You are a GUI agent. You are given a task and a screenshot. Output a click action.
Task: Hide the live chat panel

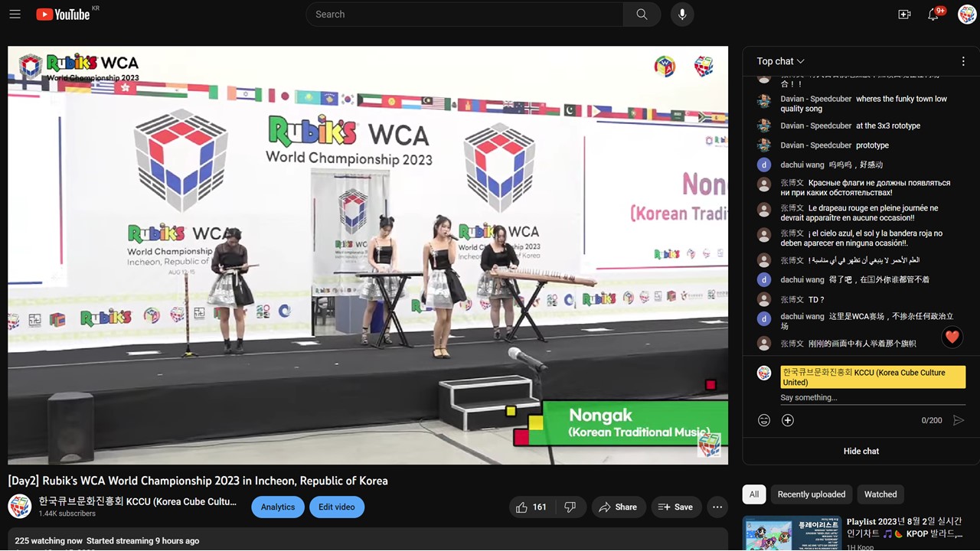(x=861, y=452)
